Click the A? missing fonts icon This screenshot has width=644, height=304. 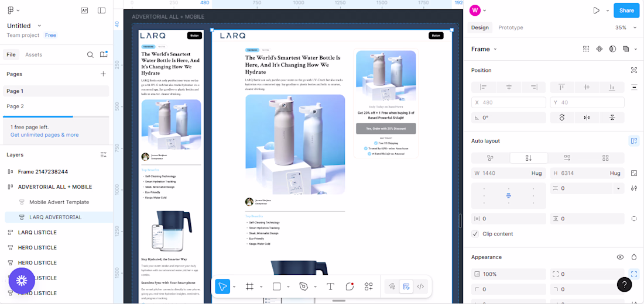coord(84,11)
